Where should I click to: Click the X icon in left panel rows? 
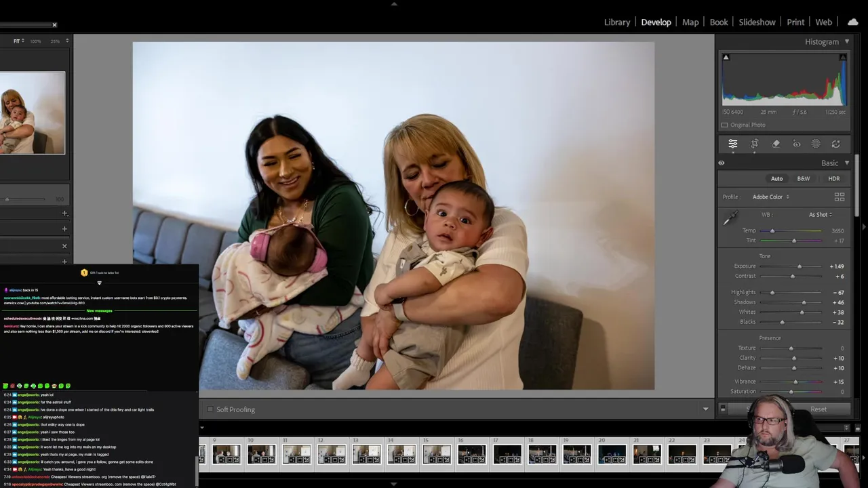pos(64,245)
